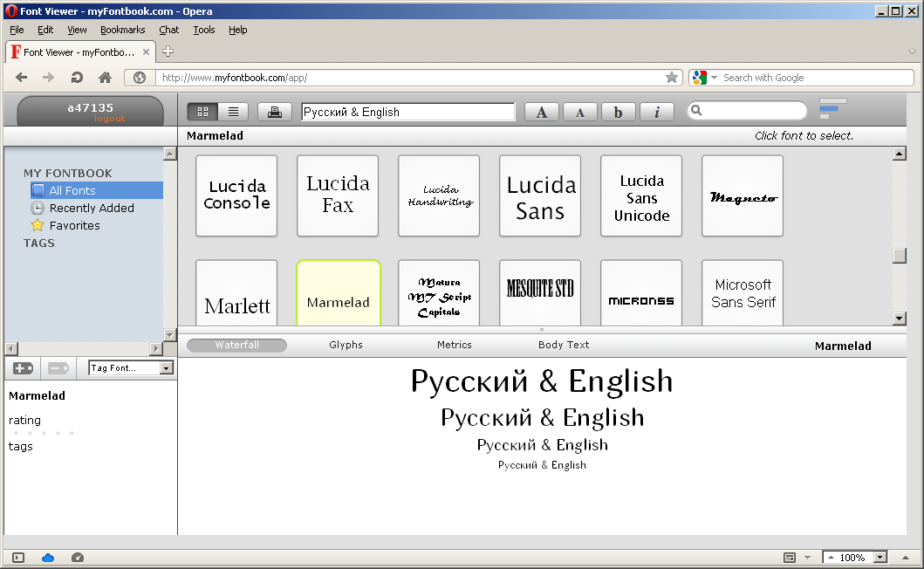Click the browser forward arrow
Image resolution: width=924 pixels, height=569 pixels.
click(48, 78)
